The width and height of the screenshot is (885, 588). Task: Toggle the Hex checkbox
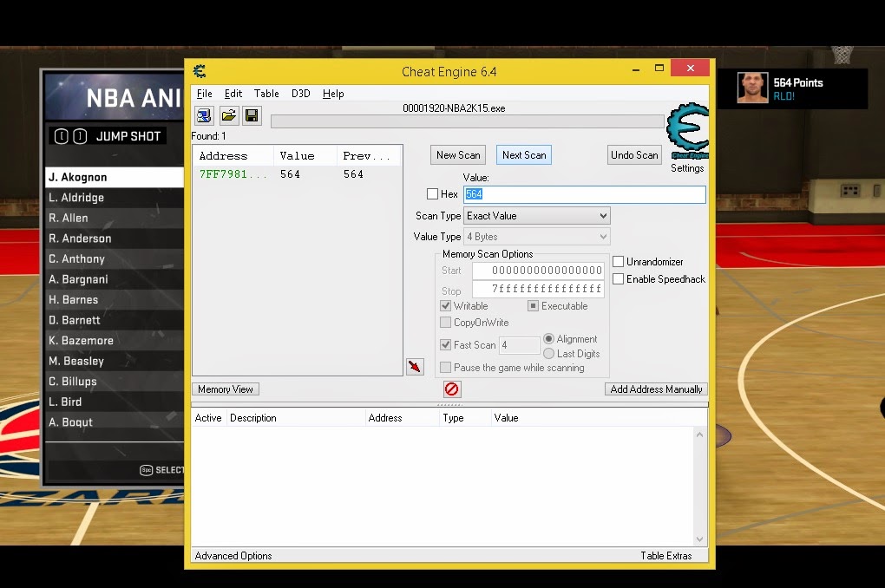tap(432, 194)
